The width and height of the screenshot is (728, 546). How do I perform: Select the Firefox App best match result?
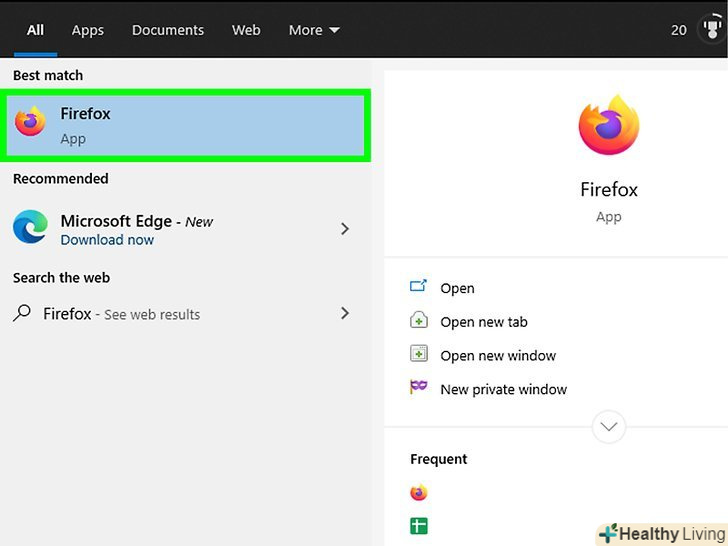188,125
